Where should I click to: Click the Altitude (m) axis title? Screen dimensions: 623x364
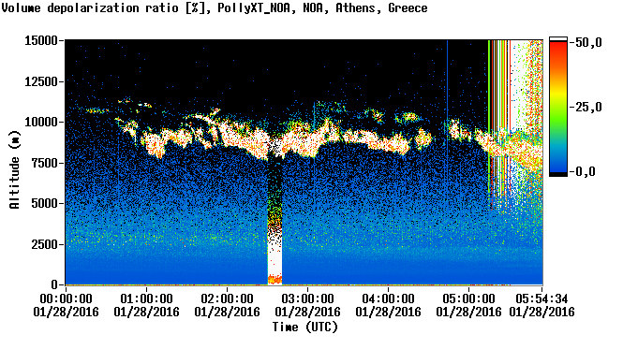[x=14, y=169]
